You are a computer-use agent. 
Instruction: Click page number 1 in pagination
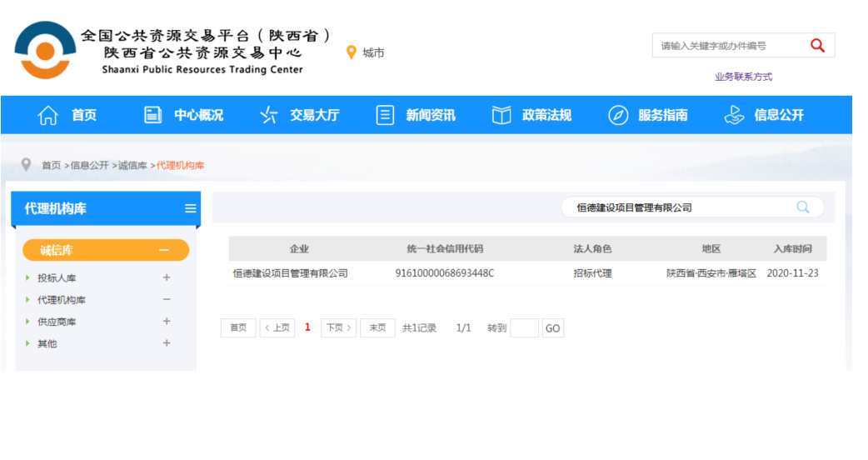(x=307, y=327)
